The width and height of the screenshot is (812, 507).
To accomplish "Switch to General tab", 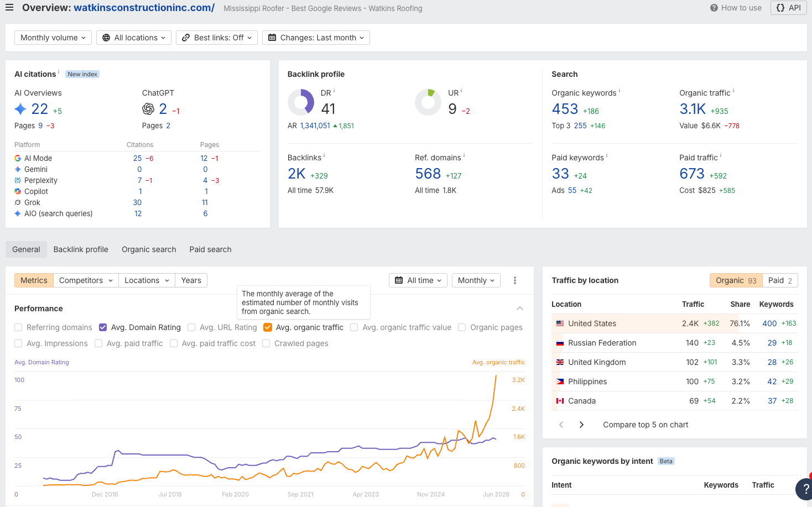I will (x=26, y=249).
